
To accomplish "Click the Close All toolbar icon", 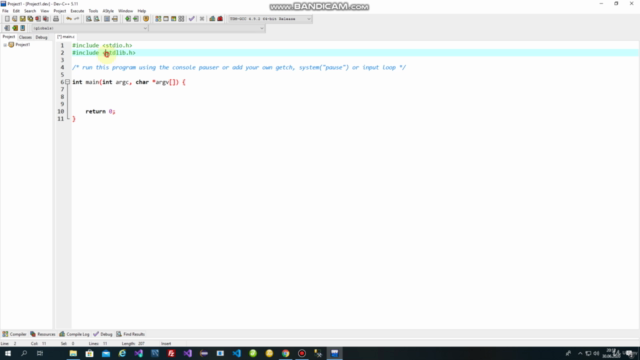I will click(x=46, y=19).
